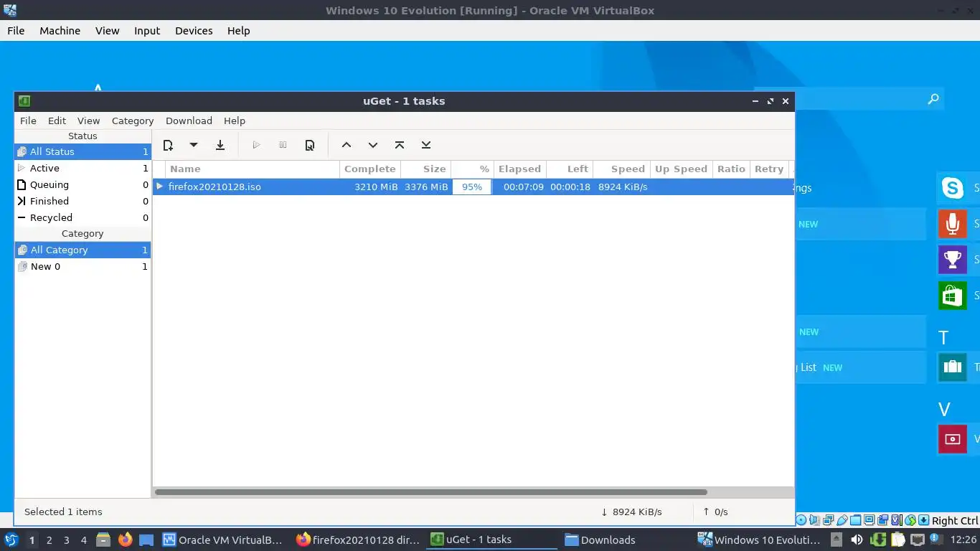This screenshot has height=551, width=980.
Task: Open uGet's File menu
Action: tap(28, 121)
